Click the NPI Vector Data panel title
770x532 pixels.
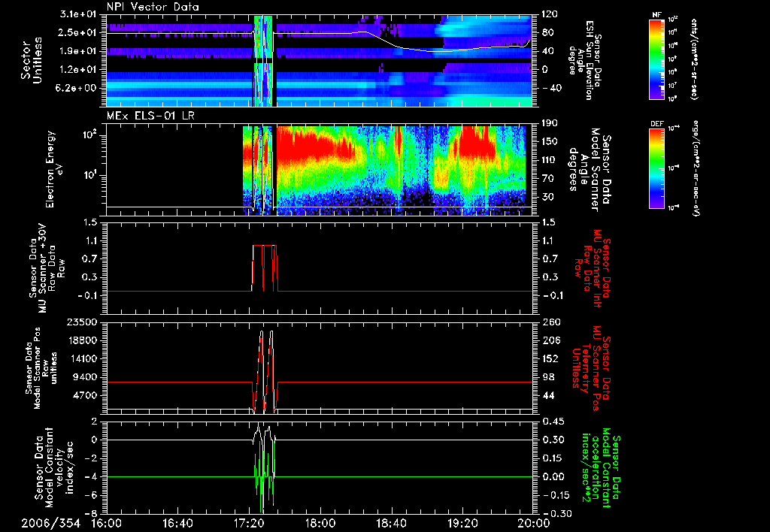coord(153,7)
